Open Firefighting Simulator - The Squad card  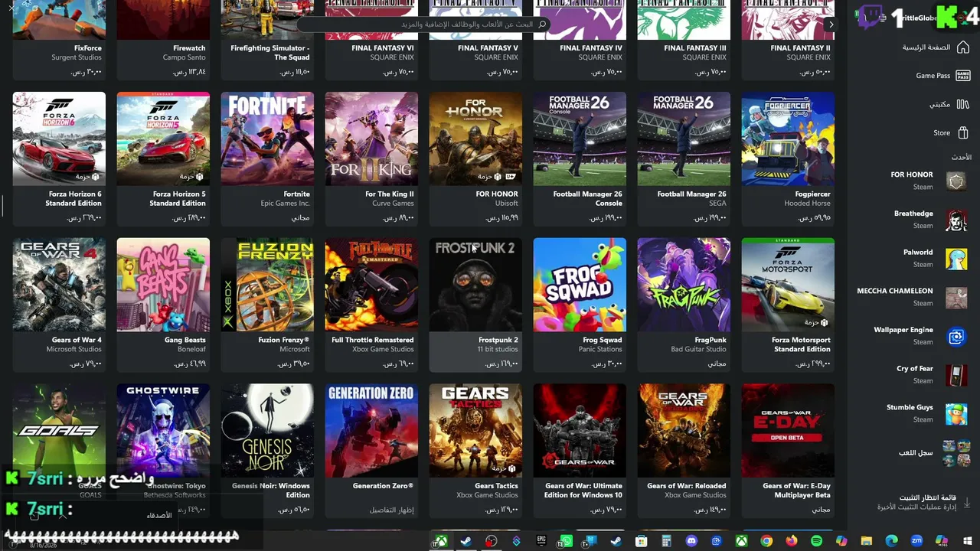coord(267,38)
